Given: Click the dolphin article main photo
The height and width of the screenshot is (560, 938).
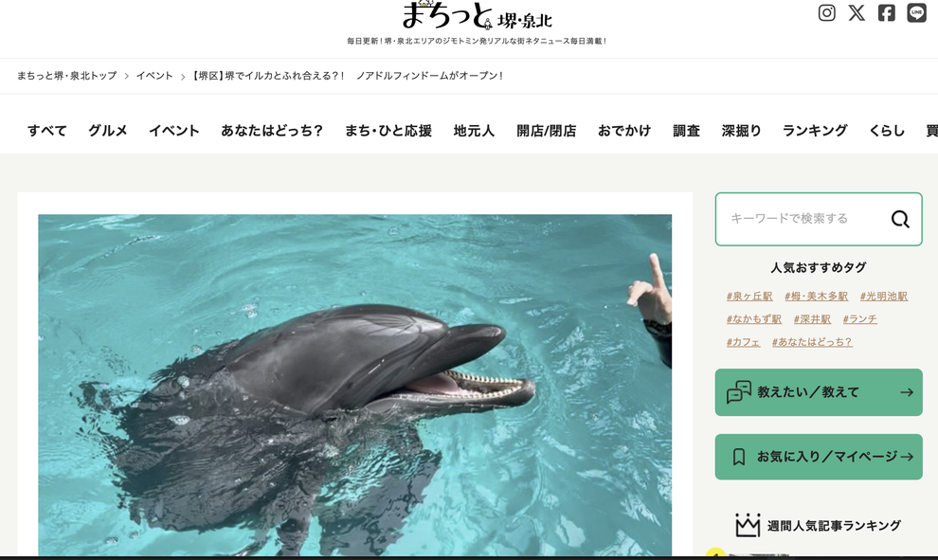Looking at the screenshot, I should [354, 385].
